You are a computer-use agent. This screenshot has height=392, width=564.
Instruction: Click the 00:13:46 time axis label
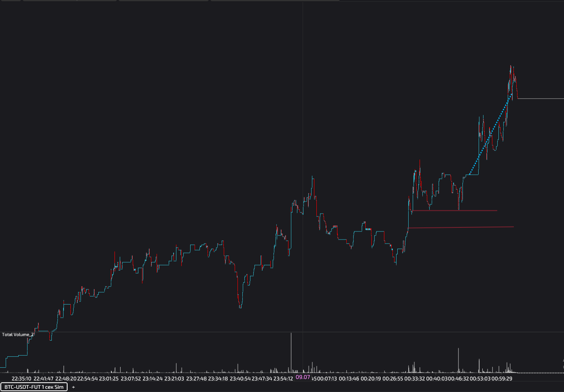pos(349,379)
